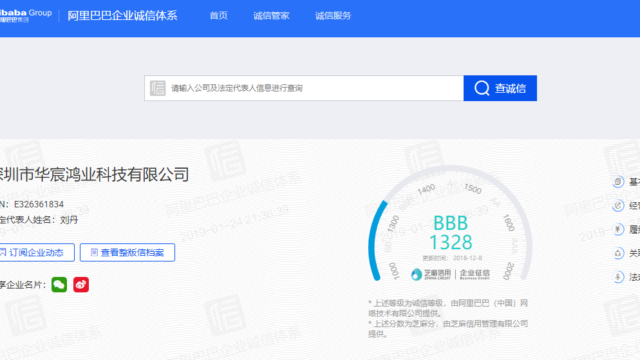Click 订阅企业动态 button
Screen dimensions: 640x360
(37, 252)
